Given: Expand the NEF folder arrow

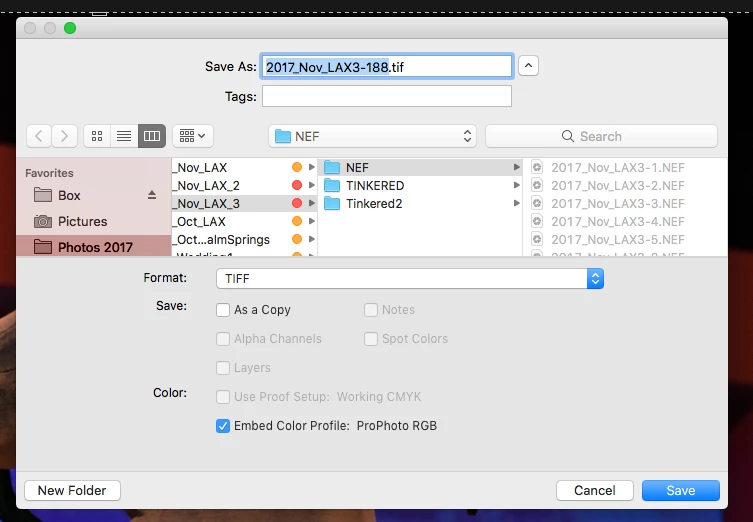Looking at the screenshot, I should (x=516, y=167).
